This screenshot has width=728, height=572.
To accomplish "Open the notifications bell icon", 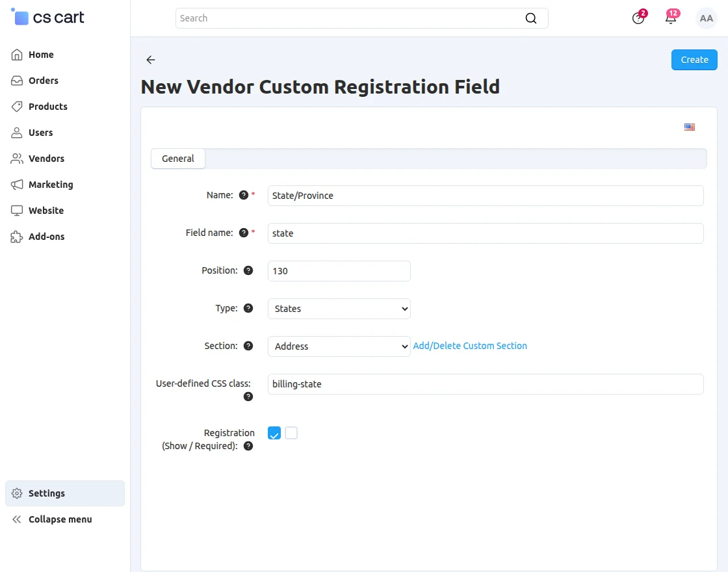I will (x=671, y=18).
